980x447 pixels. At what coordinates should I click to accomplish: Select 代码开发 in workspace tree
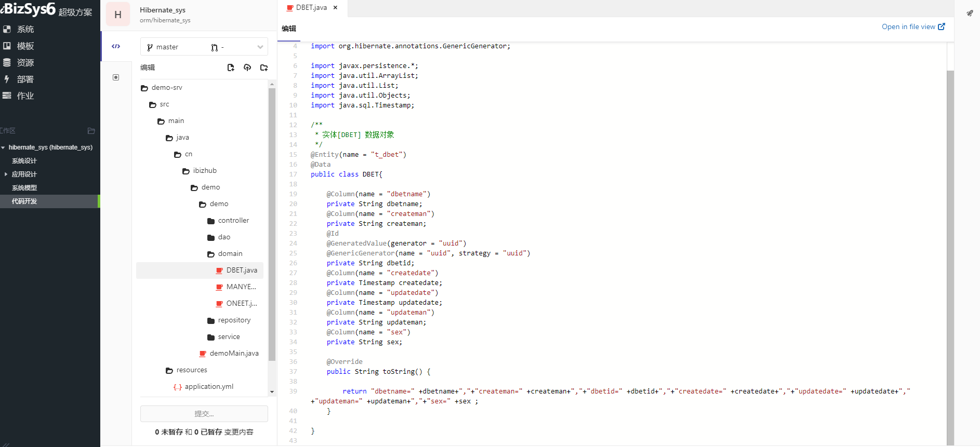[24, 201]
